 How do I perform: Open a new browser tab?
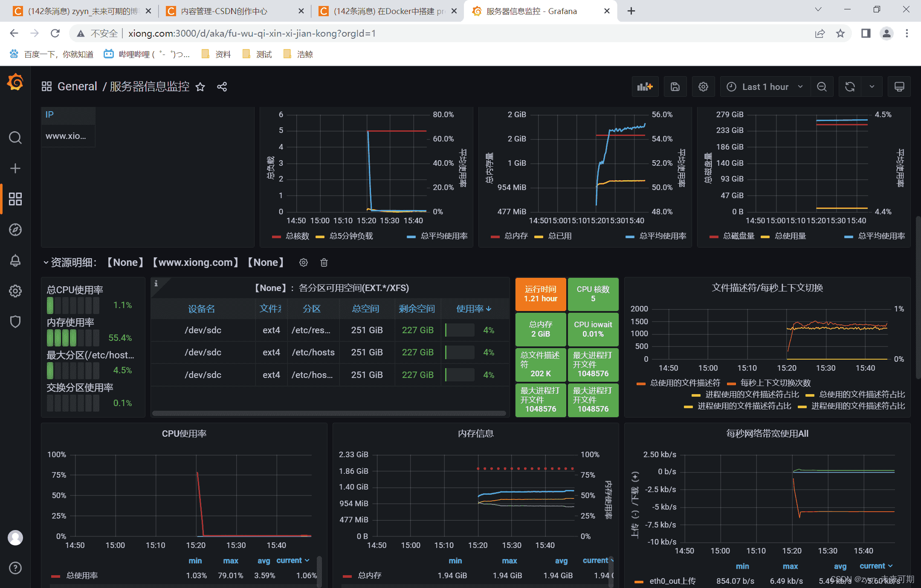[631, 11]
